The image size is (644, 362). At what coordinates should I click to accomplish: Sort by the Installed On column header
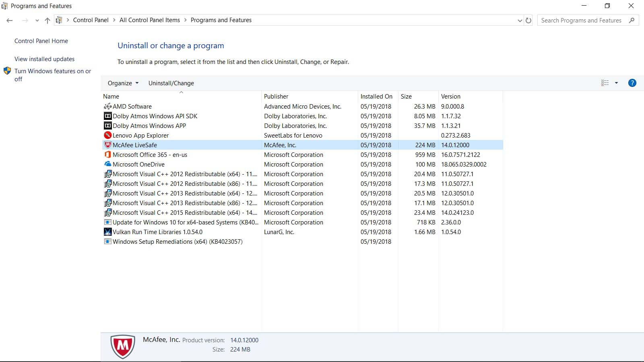click(378, 97)
